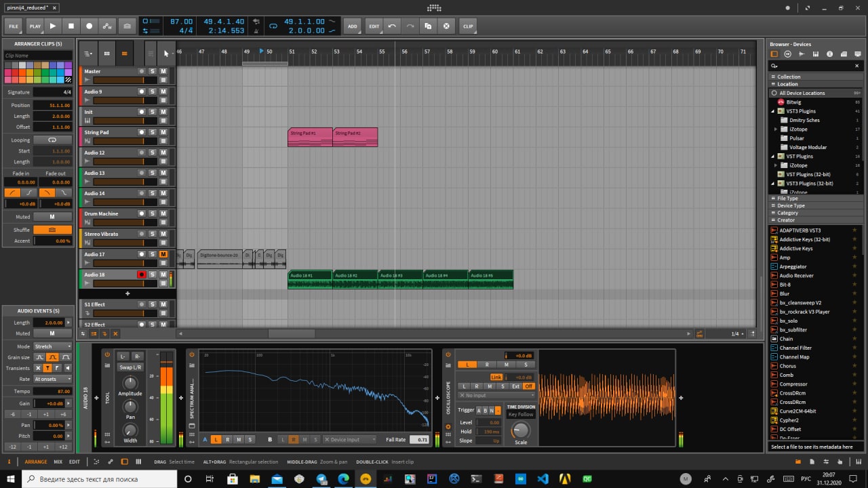Open the PLAY menu
The width and height of the screenshot is (868, 488).
pyautogui.click(x=35, y=26)
